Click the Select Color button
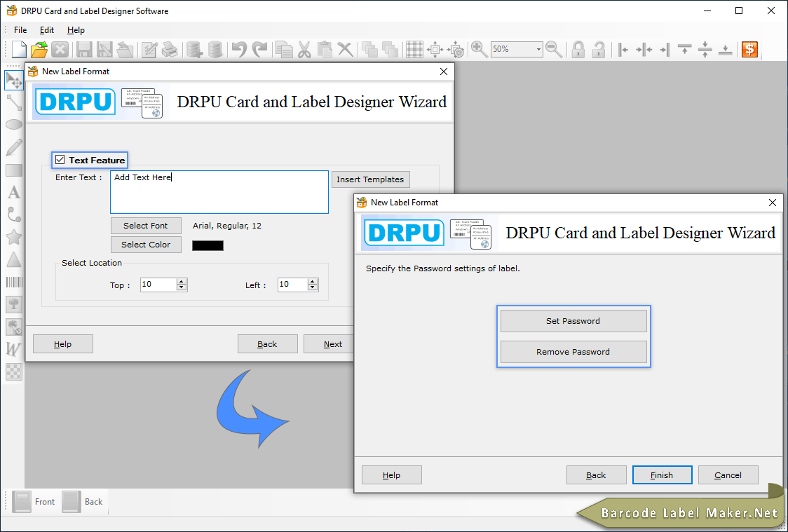788x532 pixels. 146,245
